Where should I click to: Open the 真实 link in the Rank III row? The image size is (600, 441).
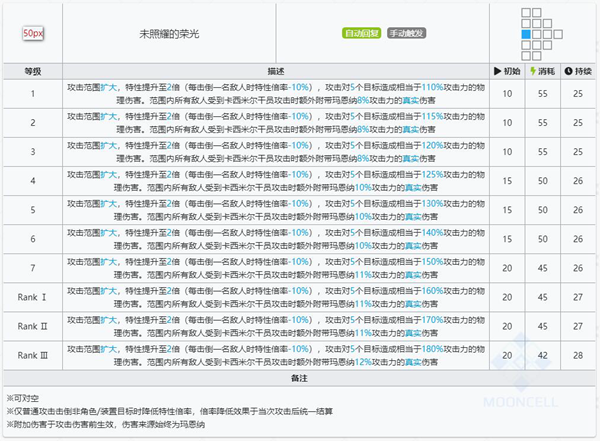[413, 362]
